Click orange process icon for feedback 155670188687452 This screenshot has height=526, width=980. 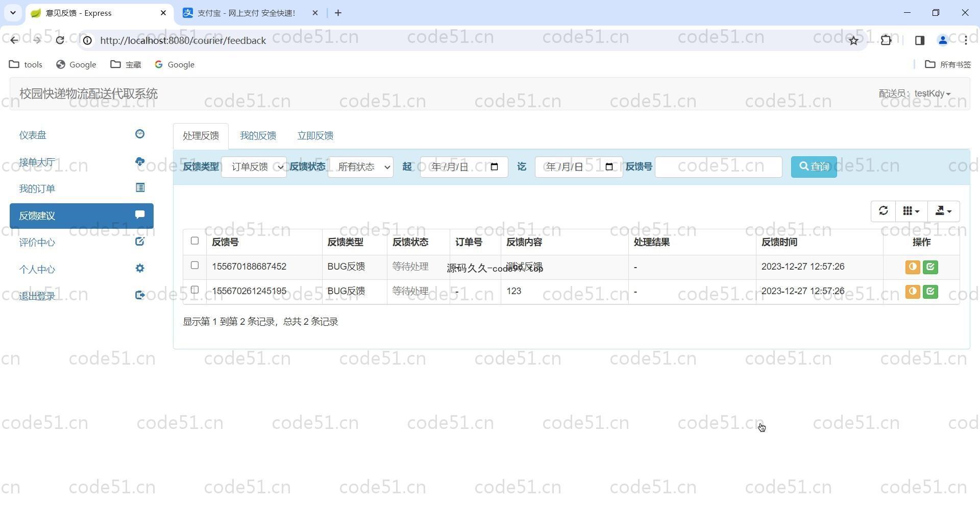pos(913,267)
